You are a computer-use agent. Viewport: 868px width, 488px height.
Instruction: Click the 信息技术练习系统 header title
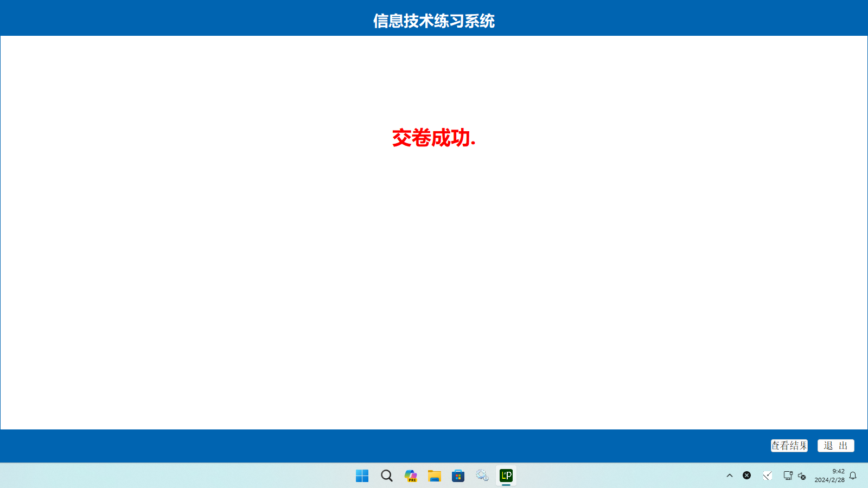[433, 21]
